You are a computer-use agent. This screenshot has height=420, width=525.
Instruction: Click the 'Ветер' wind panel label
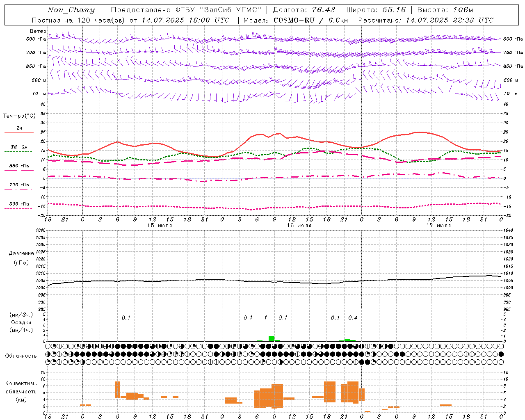point(38,31)
